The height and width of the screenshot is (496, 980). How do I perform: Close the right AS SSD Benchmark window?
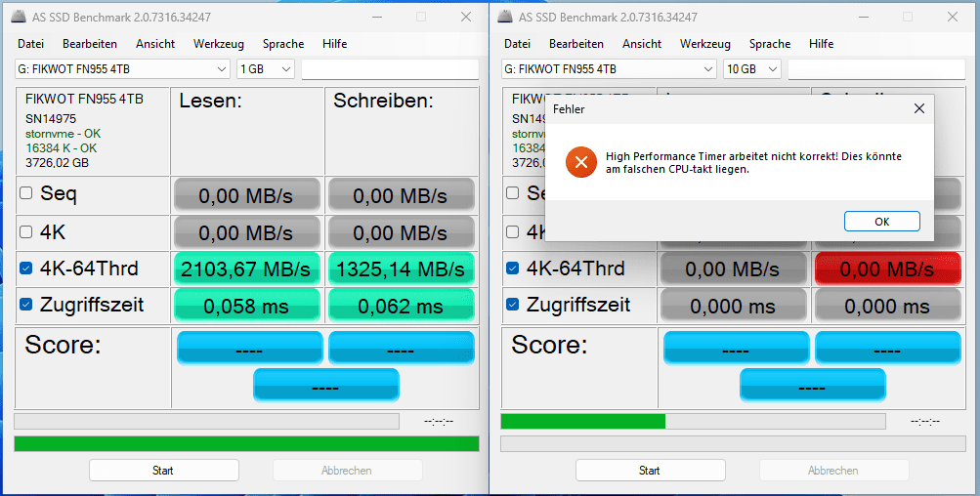(953, 17)
